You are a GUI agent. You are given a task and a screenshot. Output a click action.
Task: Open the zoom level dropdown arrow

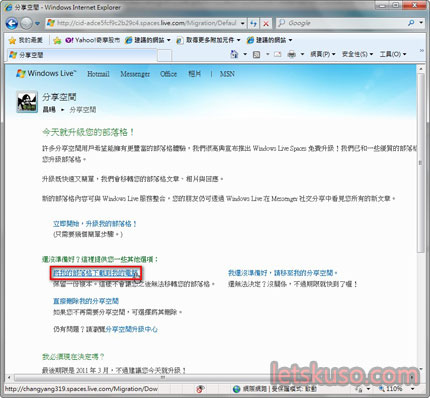(x=412, y=389)
